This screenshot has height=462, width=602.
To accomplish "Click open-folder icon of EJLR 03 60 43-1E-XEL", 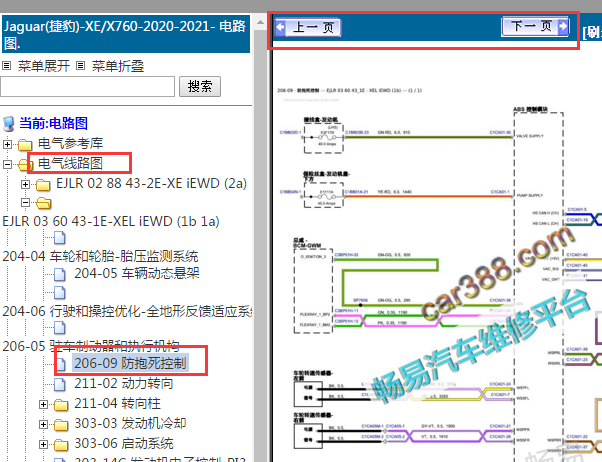I will [44, 203].
